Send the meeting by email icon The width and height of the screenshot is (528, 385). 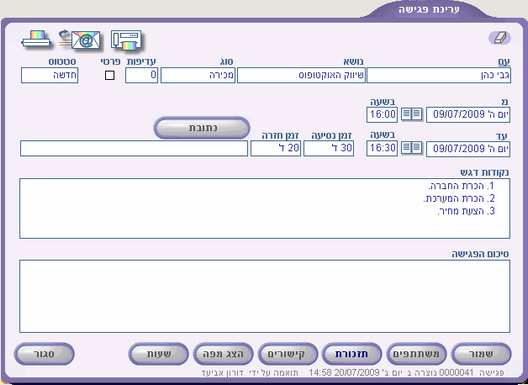pyautogui.click(x=80, y=40)
